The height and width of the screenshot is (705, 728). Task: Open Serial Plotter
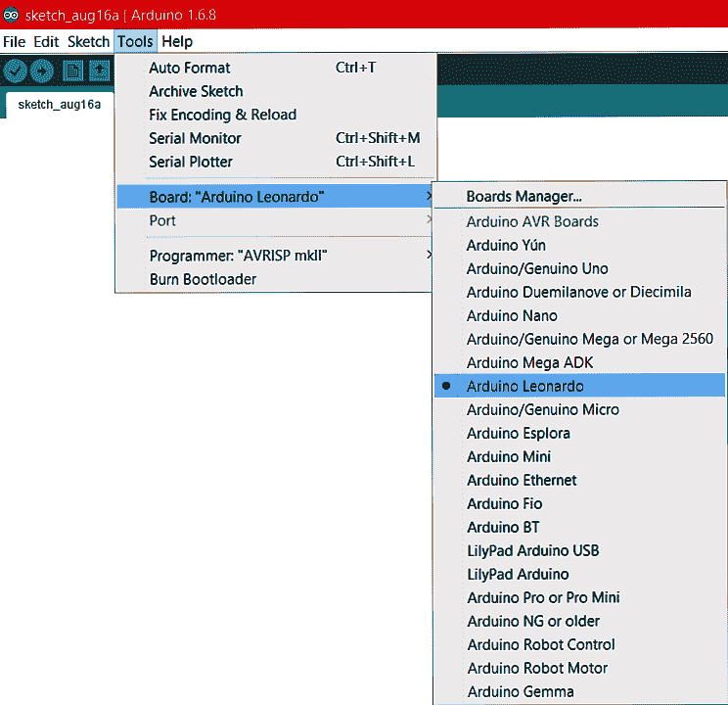[x=275, y=162]
